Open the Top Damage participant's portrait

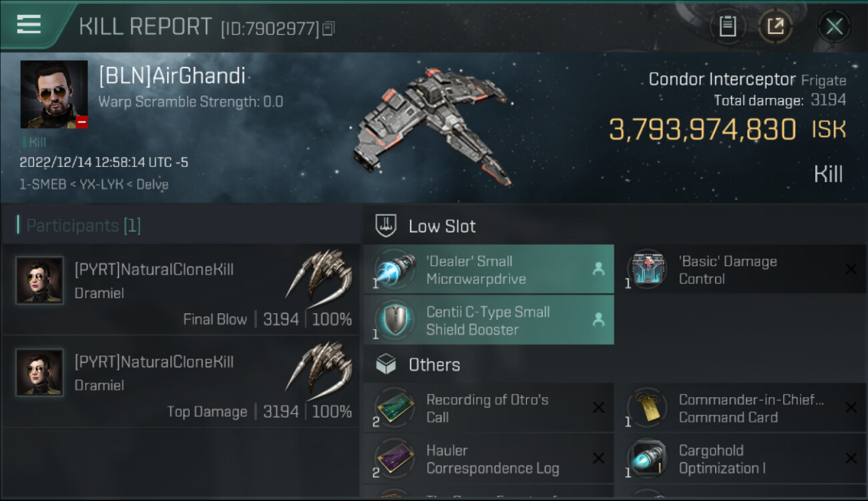point(40,372)
